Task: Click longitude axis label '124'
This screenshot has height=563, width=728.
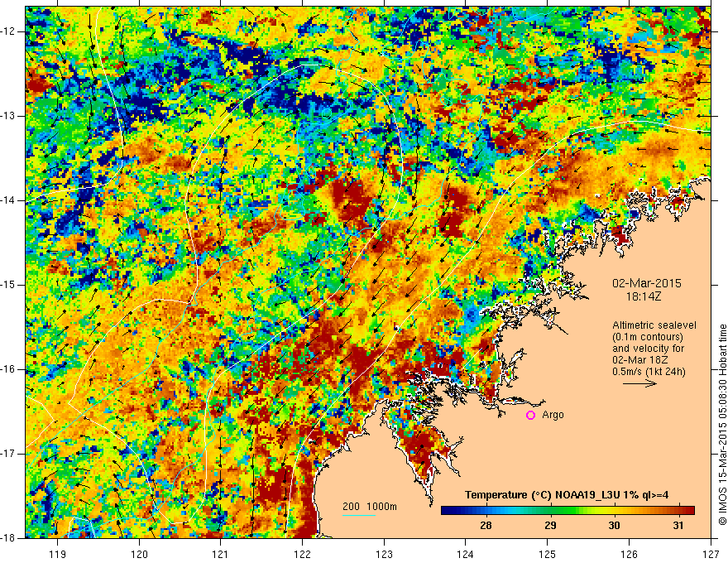Action: click(x=466, y=554)
